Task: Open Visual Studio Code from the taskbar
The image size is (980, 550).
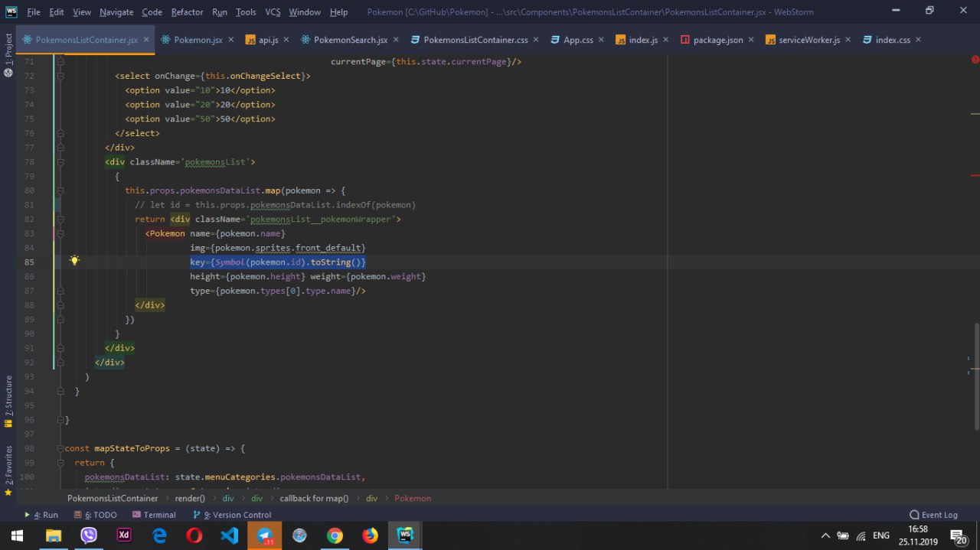Action: 230,535
